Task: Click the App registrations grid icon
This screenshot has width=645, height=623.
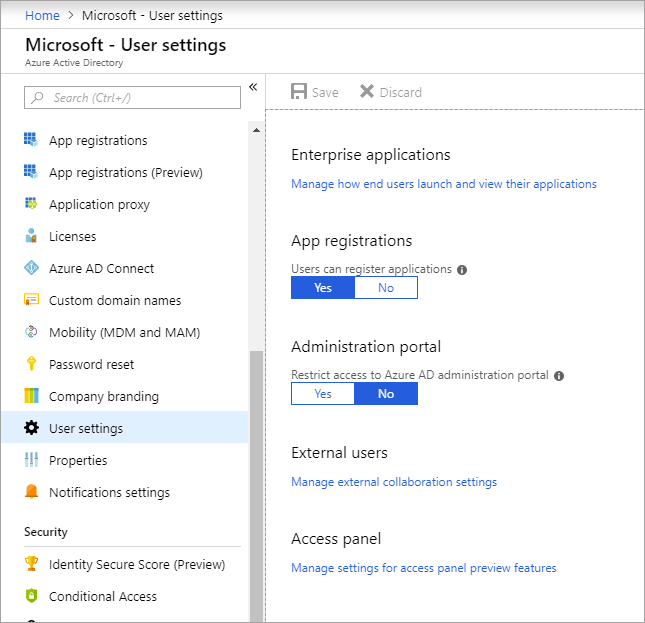Action: (x=31, y=140)
